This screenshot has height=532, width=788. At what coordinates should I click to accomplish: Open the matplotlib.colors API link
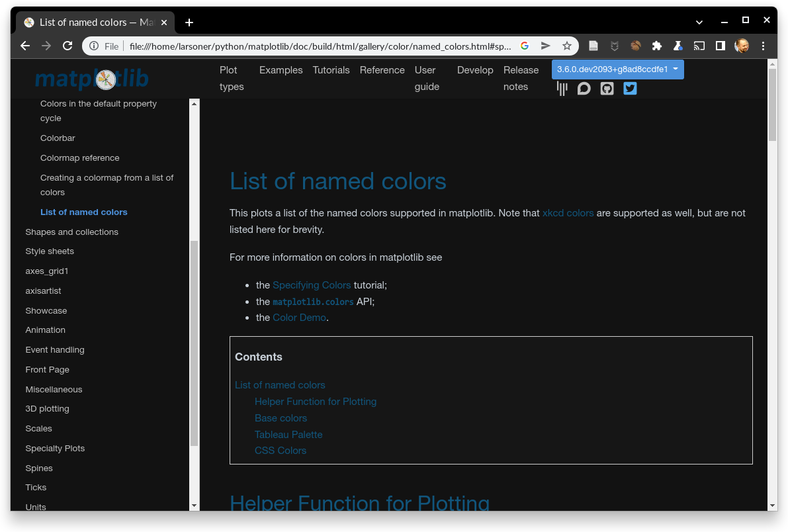pyautogui.click(x=313, y=302)
